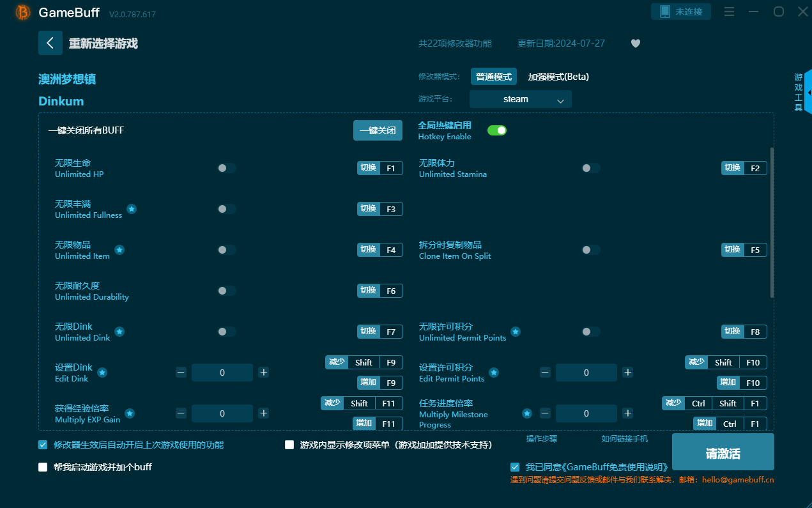Viewport: 812px width, 508px height.
Task: Click the 更新日期:2024-07-27 text
Action: point(561,43)
